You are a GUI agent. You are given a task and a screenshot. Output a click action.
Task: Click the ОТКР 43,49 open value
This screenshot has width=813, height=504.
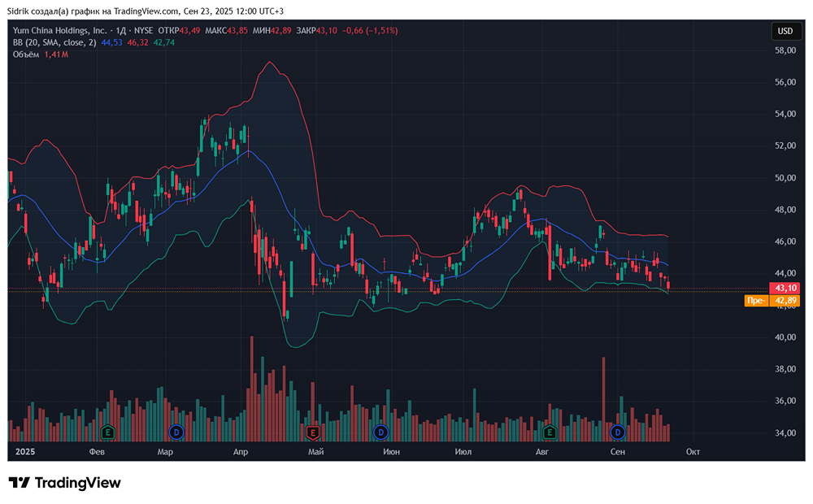(179, 31)
